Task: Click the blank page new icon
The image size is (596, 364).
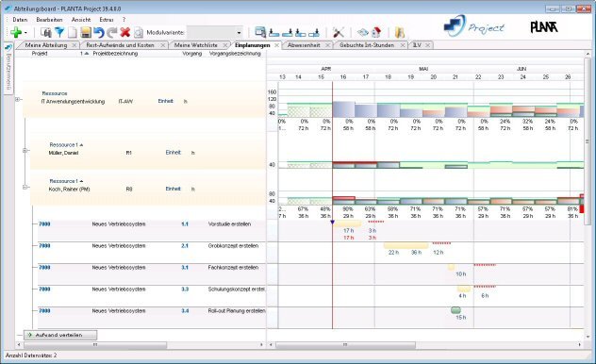Action: (73, 33)
